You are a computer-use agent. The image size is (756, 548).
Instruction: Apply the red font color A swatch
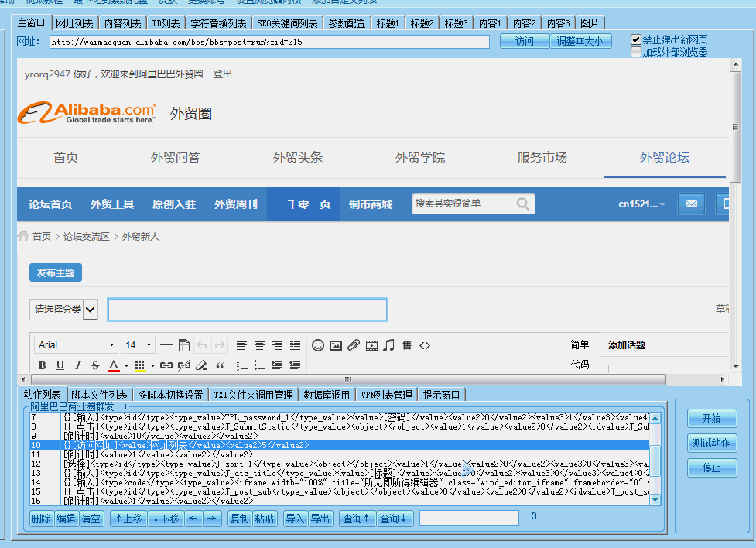[x=113, y=365]
